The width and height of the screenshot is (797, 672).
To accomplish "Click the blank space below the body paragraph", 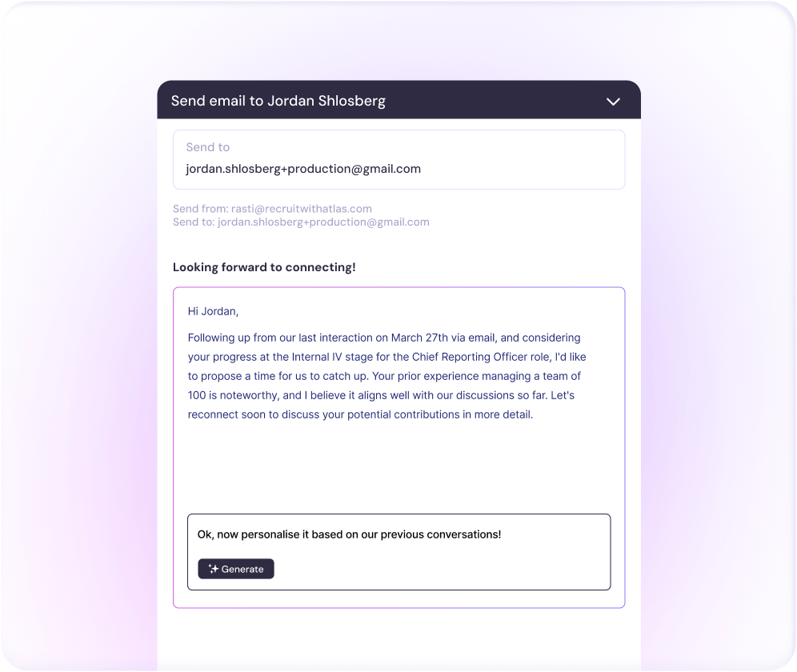I will click(x=398, y=464).
